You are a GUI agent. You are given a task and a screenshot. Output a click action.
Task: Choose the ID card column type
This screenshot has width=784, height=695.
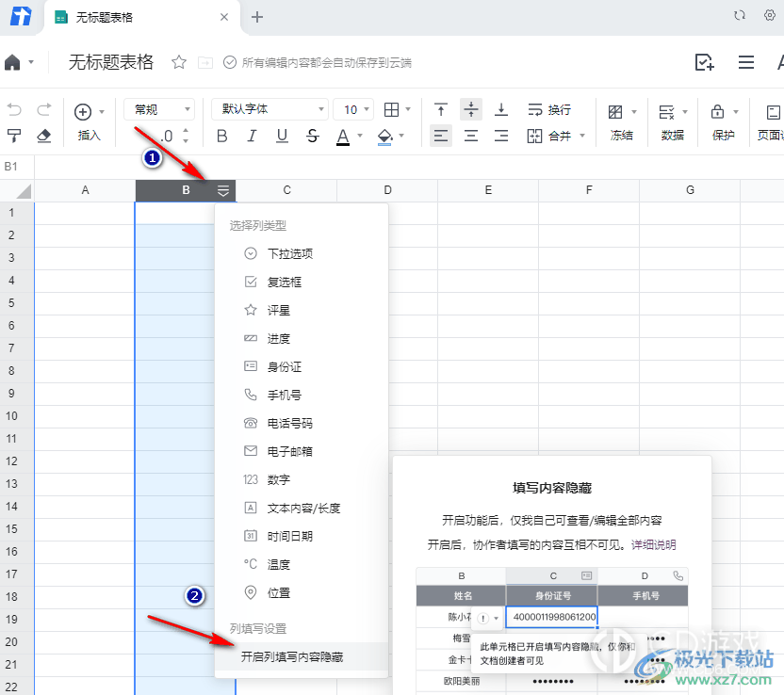click(284, 366)
